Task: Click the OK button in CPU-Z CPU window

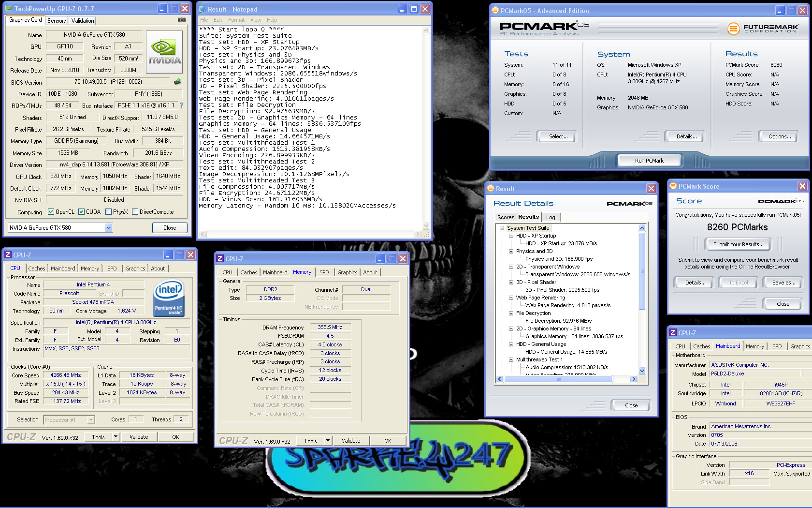Action: click(x=175, y=437)
